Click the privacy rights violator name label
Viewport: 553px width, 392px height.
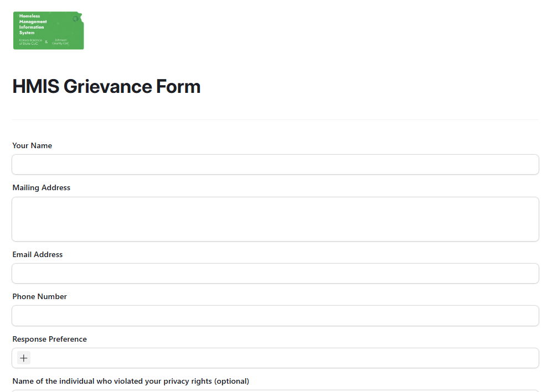tap(131, 381)
